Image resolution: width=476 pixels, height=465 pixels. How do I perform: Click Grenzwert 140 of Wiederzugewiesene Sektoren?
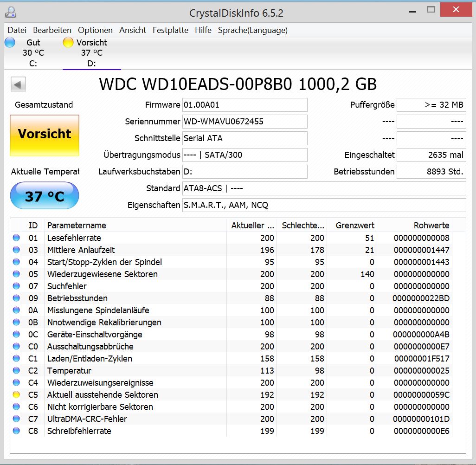(x=367, y=274)
